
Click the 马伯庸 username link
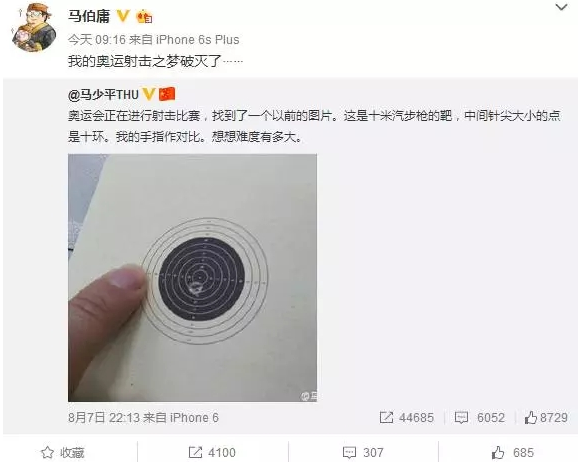(x=89, y=16)
